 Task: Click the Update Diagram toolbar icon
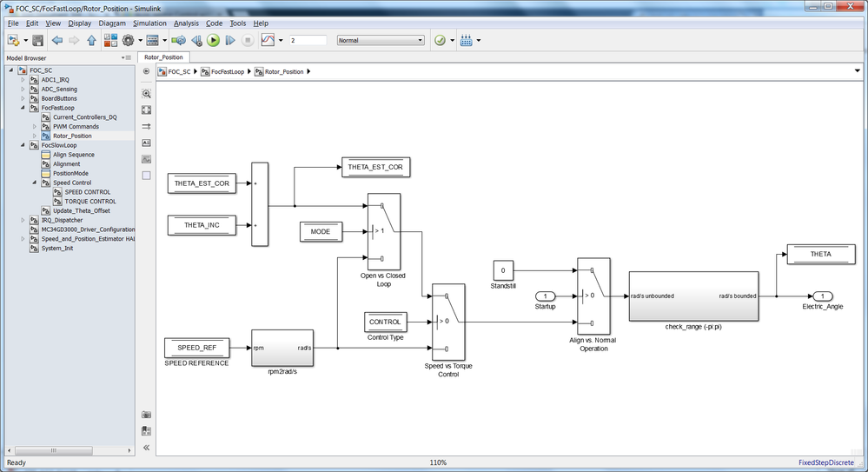pos(178,41)
